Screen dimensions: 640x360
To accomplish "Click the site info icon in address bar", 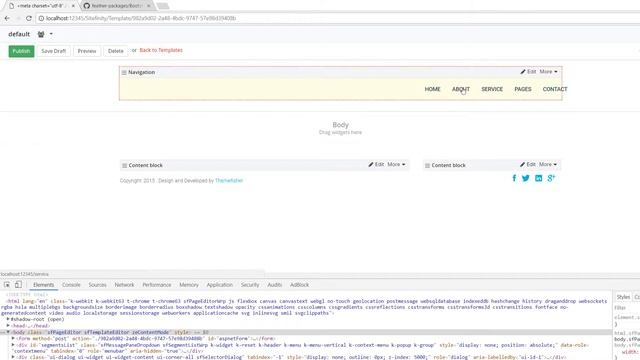I will pyautogui.click(x=41, y=18).
